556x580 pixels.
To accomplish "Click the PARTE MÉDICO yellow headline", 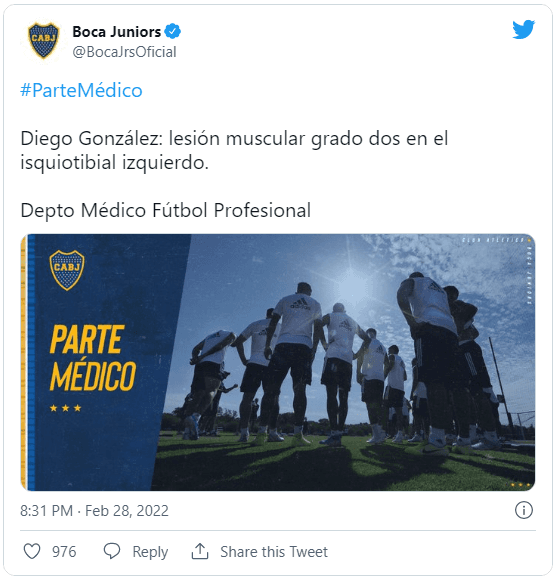I will [x=92, y=358].
